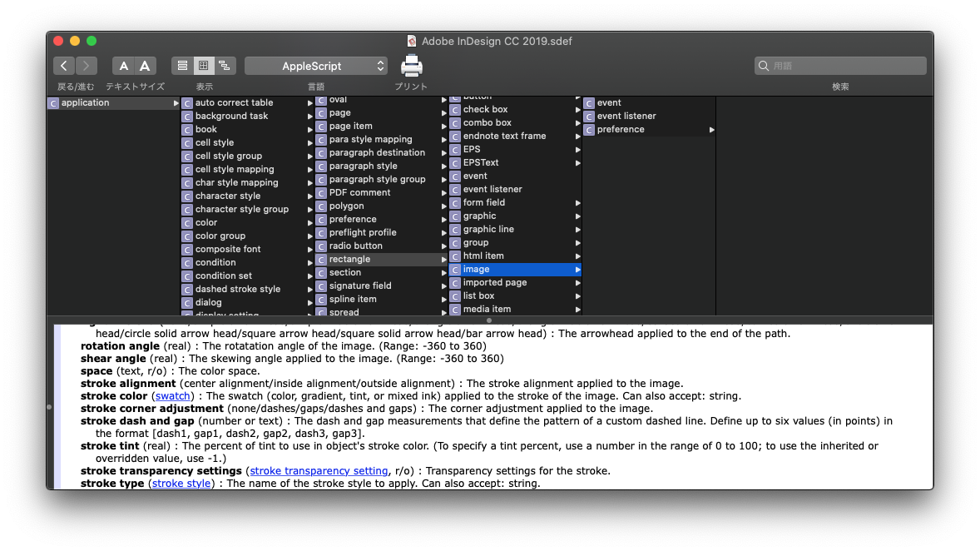The height and width of the screenshot is (551, 980).
Task: Select the book class
Action: point(205,130)
